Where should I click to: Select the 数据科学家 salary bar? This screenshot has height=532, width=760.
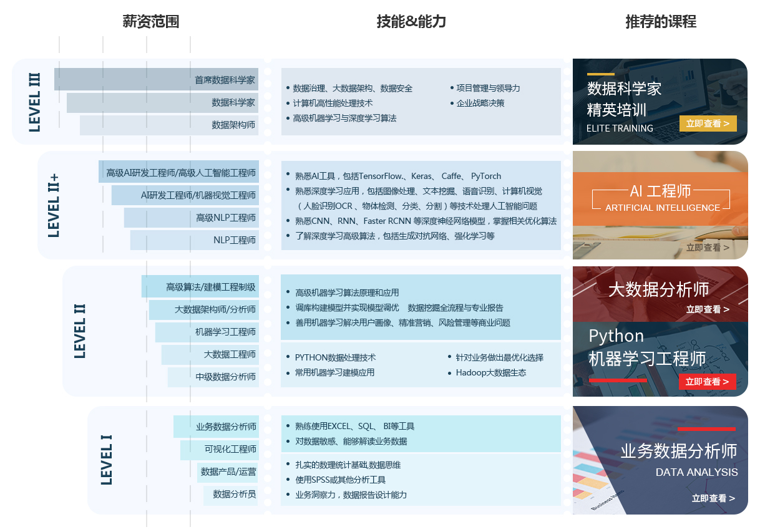[162, 102]
